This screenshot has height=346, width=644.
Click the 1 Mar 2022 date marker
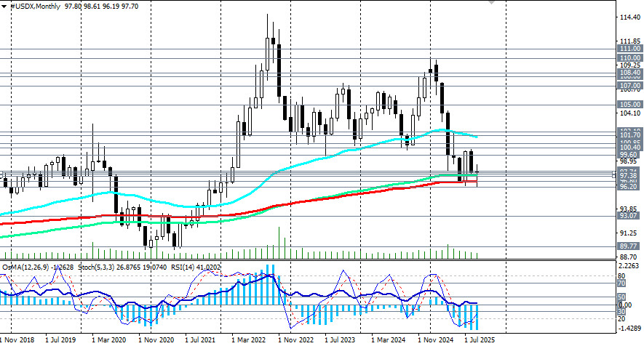pos(249,339)
